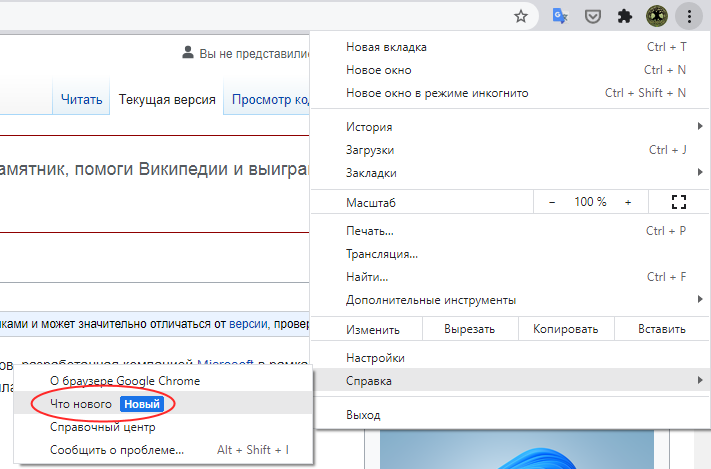This screenshot has height=469, width=711.
Task: Open Справочный центр submenu item
Action: 163,427
